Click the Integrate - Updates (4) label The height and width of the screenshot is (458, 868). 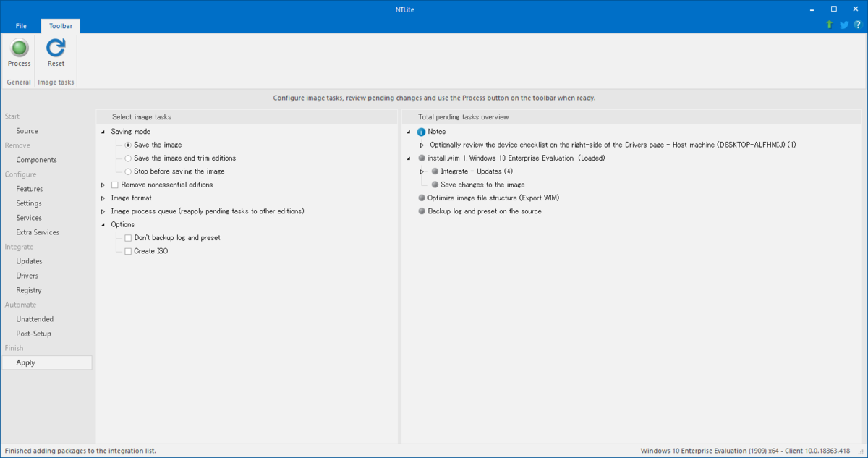tap(477, 171)
